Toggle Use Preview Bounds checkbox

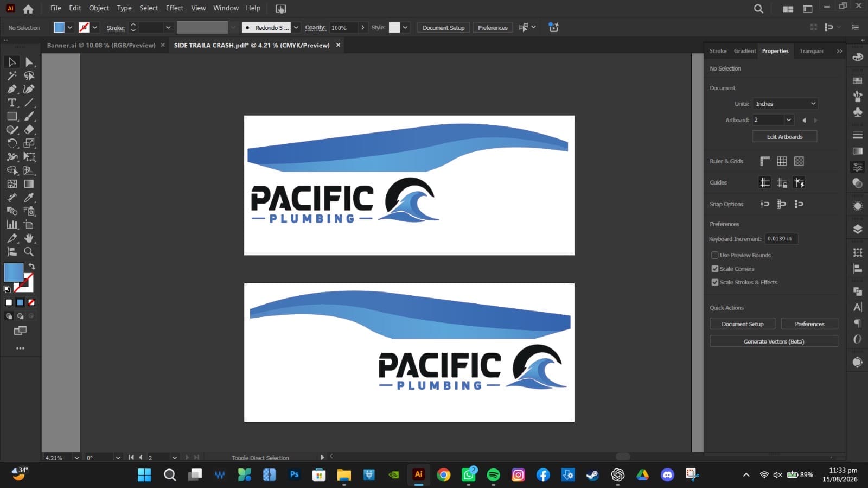715,255
